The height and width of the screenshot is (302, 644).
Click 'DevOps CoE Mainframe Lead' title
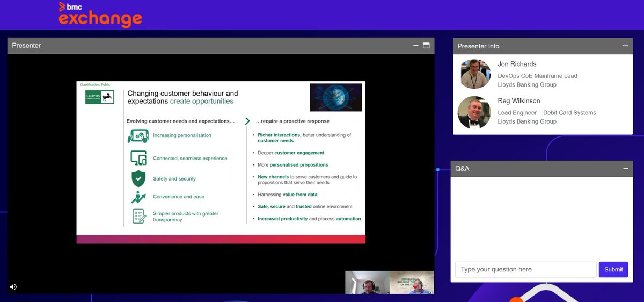(538, 76)
